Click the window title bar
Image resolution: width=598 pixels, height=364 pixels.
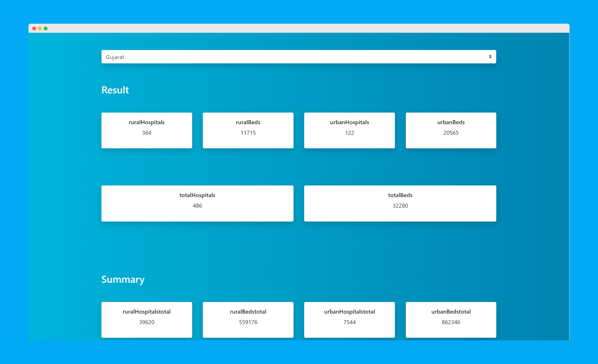[299, 28]
